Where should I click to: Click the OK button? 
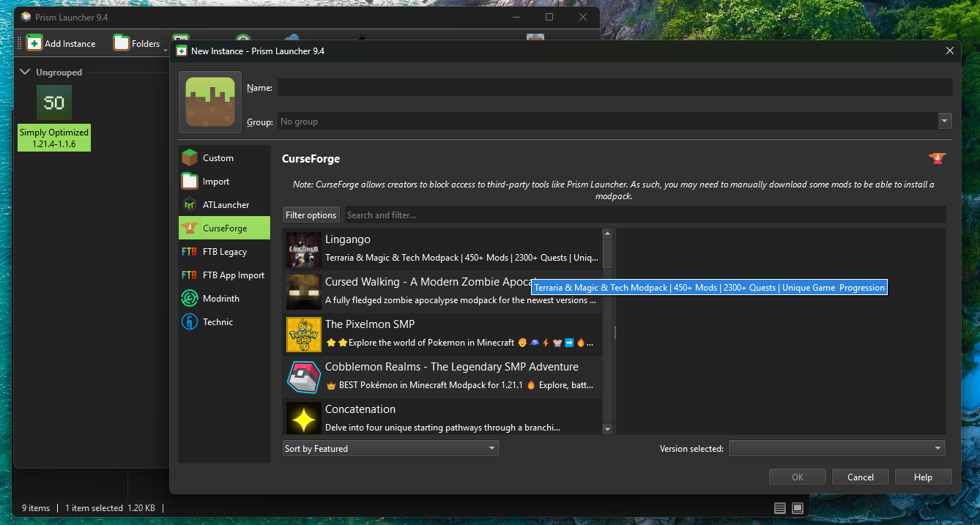point(798,477)
